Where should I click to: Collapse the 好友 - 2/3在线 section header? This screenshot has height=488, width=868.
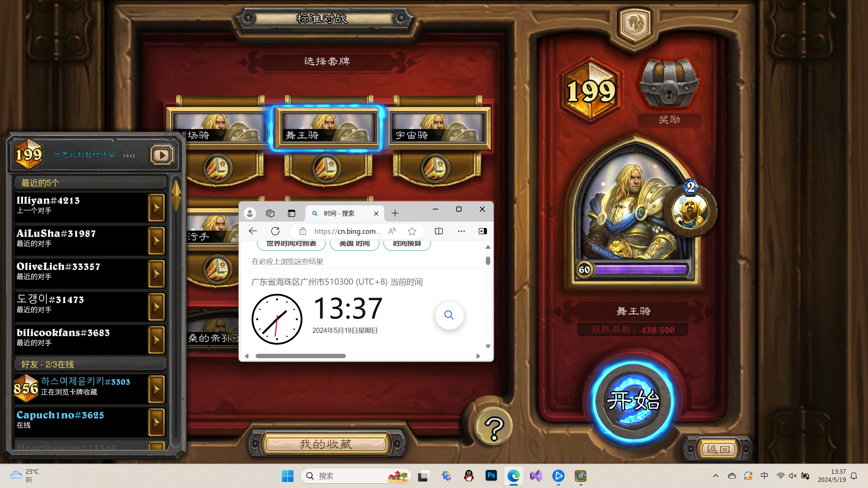click(90, 364)
